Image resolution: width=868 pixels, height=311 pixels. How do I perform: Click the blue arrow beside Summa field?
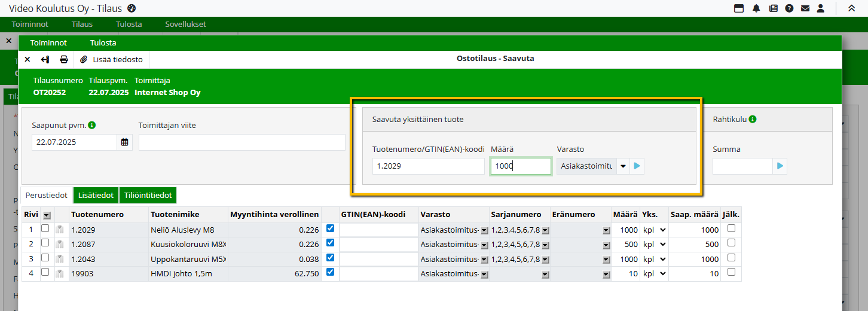click(x=780, y=166)
